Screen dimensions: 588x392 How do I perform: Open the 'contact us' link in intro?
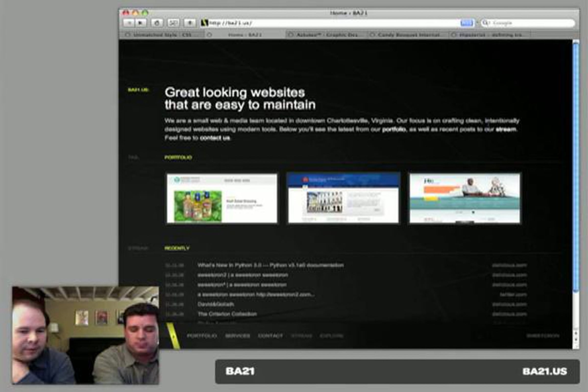[x=215, y=138]
